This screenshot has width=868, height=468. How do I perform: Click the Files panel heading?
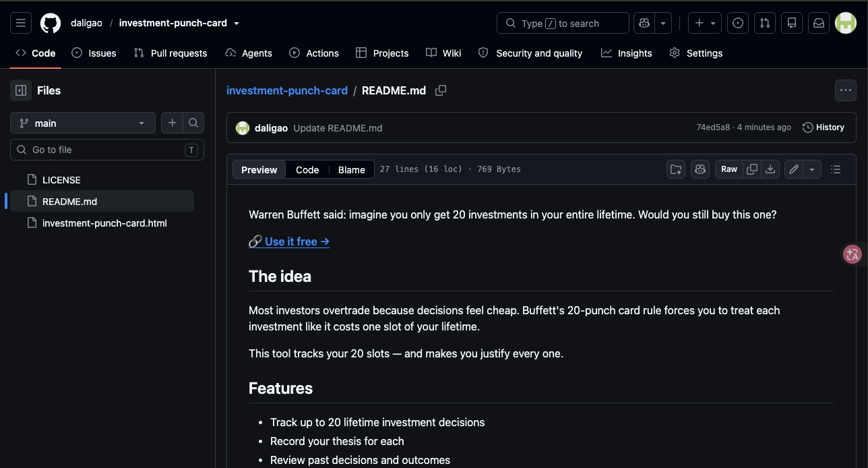click(x=49, y=90)
